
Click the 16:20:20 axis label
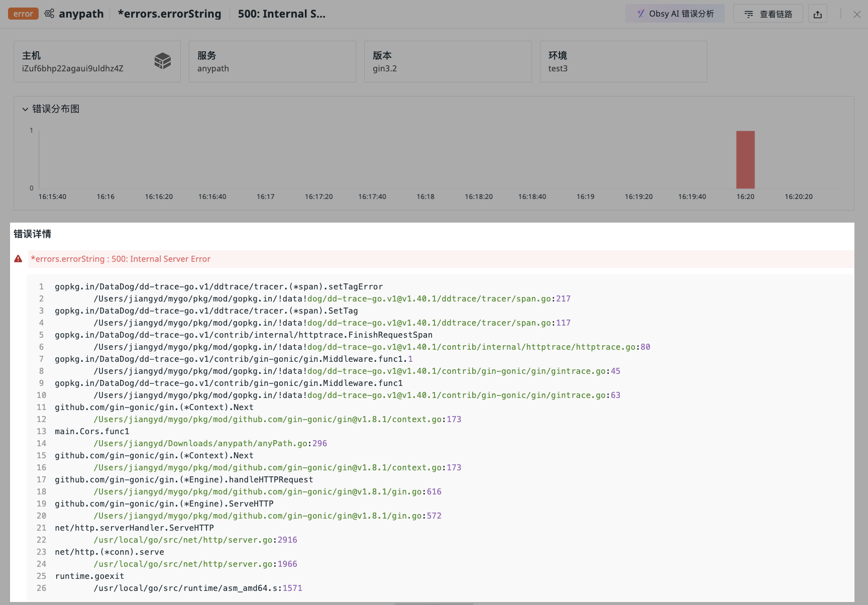pyautogui.click(x=799, y=196)
